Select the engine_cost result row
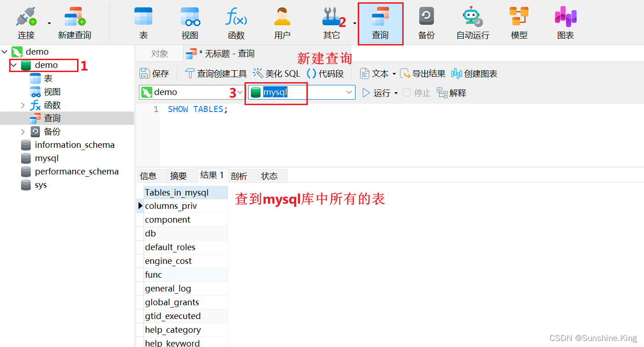 [186, 261]
